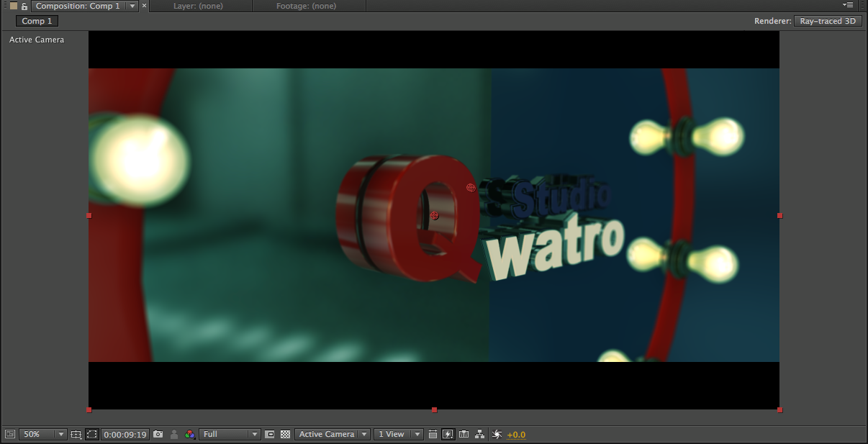The image size is (868, 444).
Task: Click the left-middle layer bounding handle
Action: pyautogui.click(x=89, y=215)
